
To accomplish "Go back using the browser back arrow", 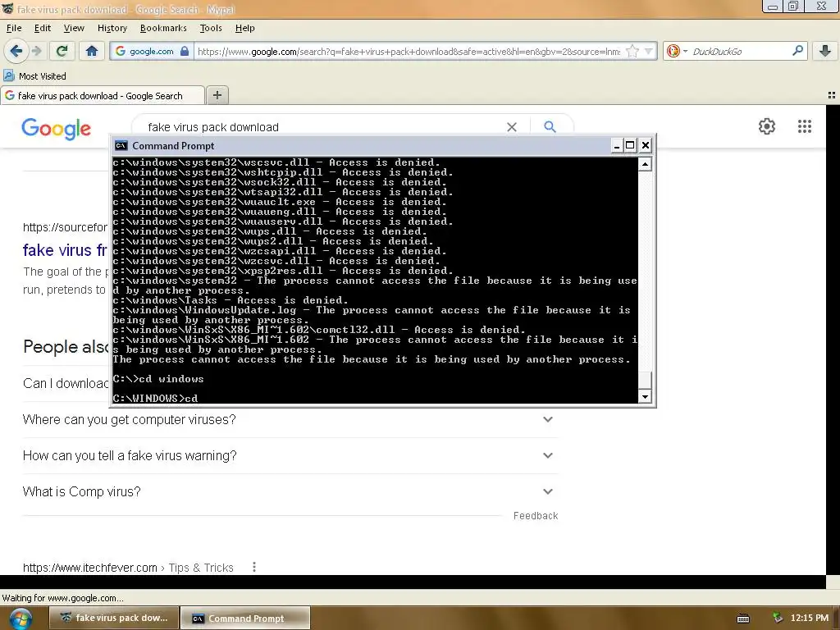I will click(x=16, y=51).
